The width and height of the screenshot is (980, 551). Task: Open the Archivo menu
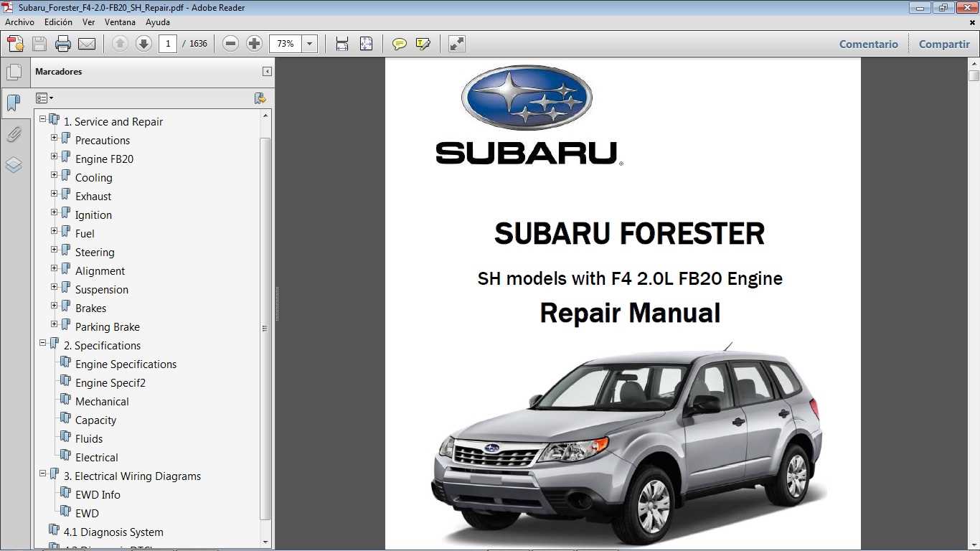click(x=19, y=22)
